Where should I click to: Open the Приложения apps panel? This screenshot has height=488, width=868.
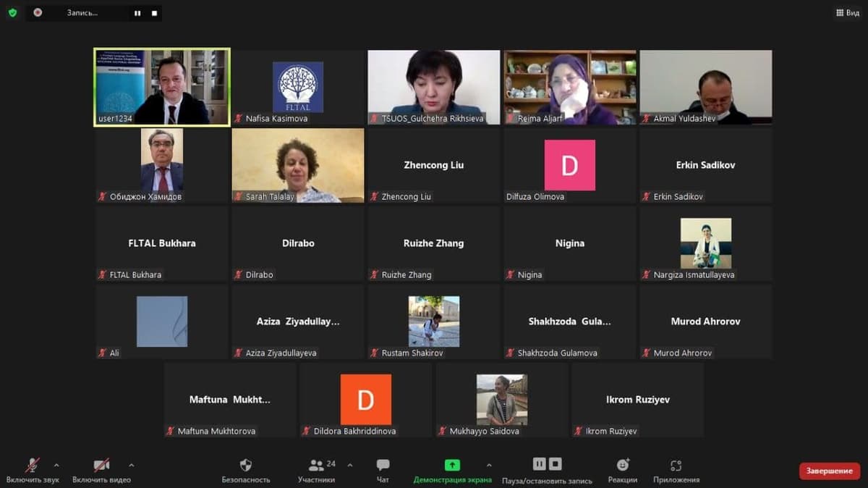click(x=676, y=471)
